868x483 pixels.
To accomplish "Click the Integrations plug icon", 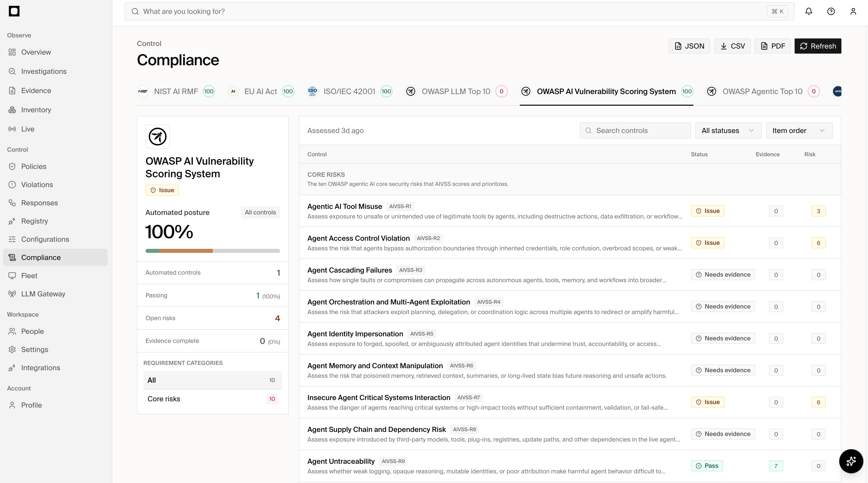I will click(x=12, y=368).
